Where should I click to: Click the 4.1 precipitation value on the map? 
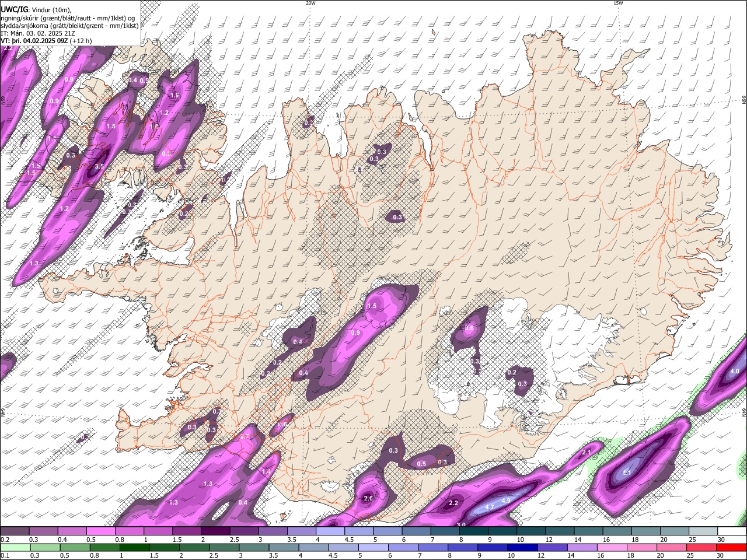(627, 473)
